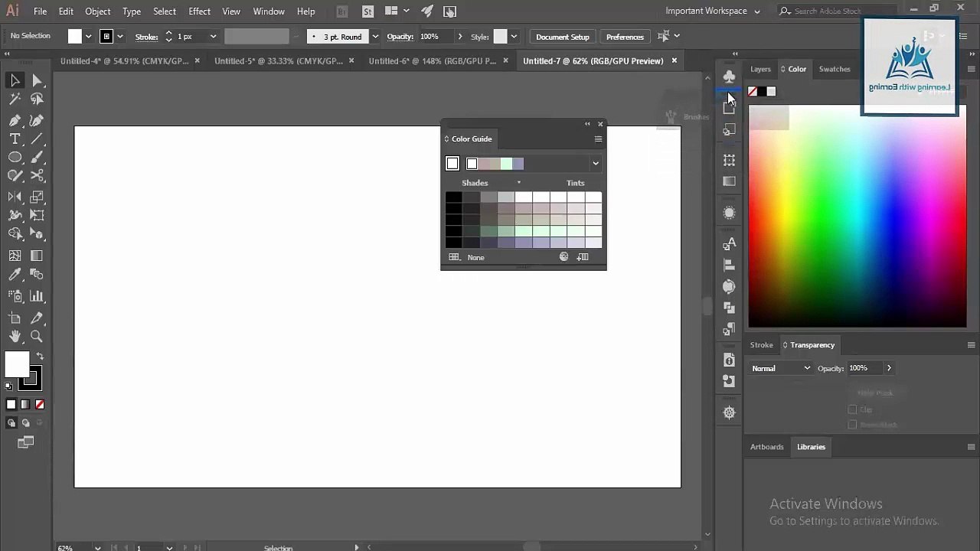This screenshot has height=551, width=980.
Task: Click the Preferences button
Action: point(625,37)
